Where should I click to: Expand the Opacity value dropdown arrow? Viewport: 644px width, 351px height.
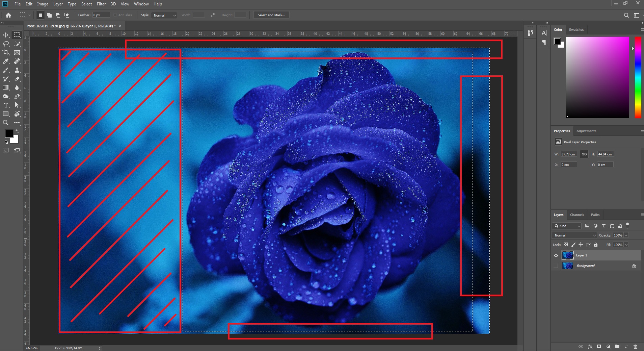(626, 235)
